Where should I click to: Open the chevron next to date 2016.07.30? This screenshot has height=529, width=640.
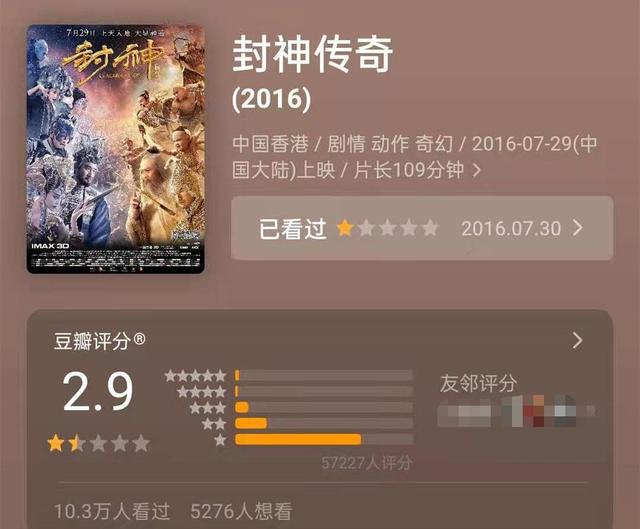(x=577, y=228)
